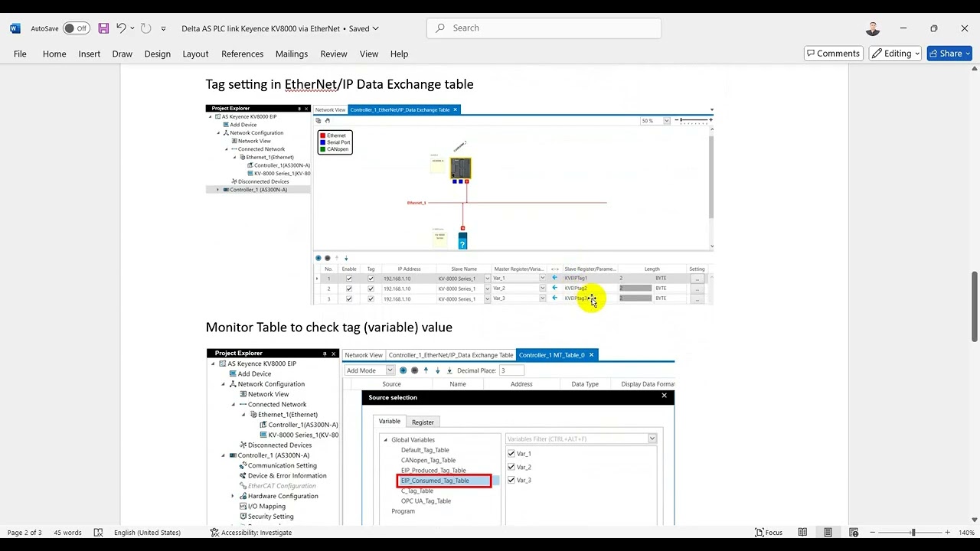This screenshot has height=551, width=980.
Task: Switch to Web Layout view icon
Action: point(853,533)
